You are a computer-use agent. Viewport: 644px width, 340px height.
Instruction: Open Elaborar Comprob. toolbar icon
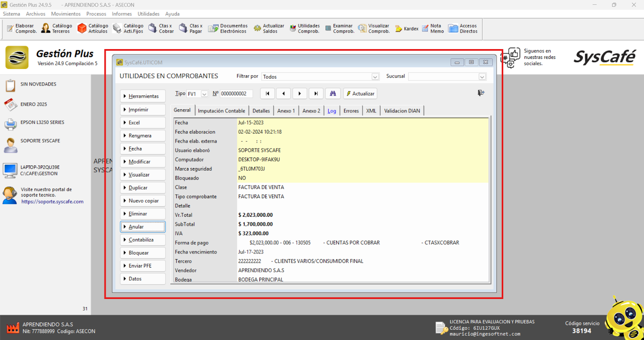coord(22,29)
